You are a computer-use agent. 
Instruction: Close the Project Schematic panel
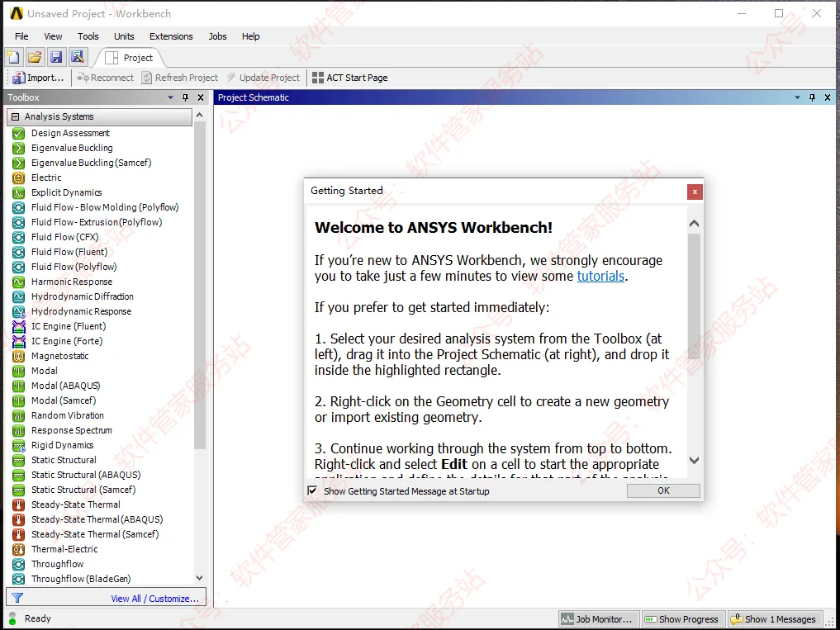coord(827,97)
